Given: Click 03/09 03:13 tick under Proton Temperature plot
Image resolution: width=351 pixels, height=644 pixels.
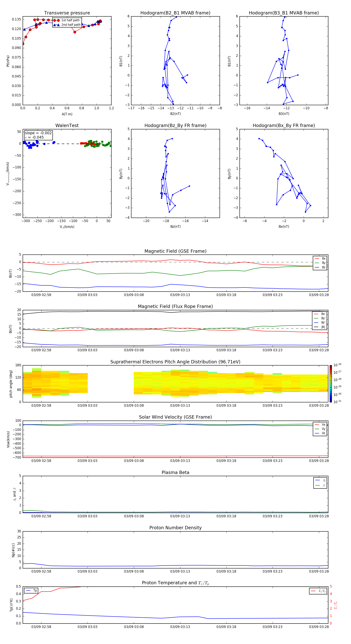Looking at the screenshot, I should tap(180, 627).
